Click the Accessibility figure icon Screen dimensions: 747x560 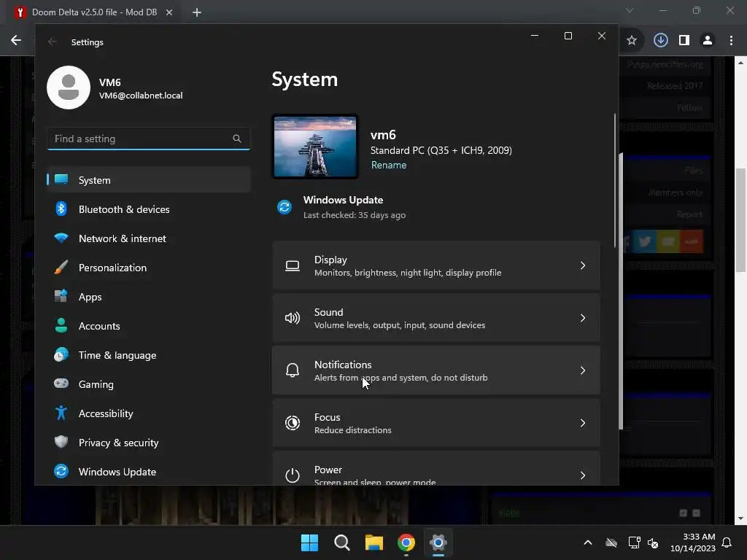point(61,413)
